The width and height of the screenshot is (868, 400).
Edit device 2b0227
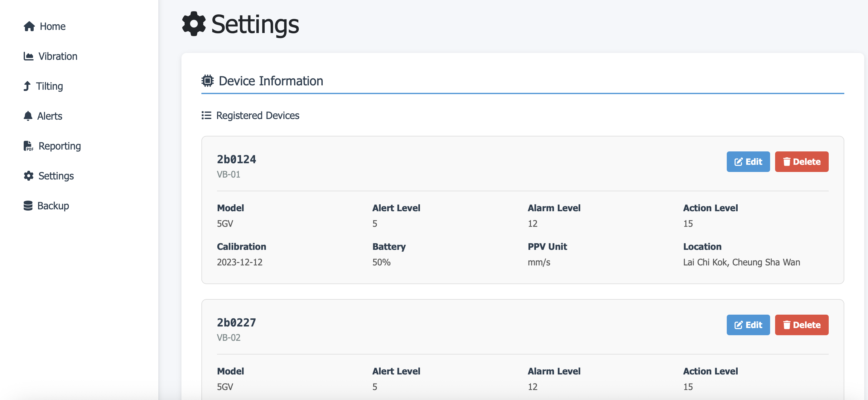coord(748,325)
